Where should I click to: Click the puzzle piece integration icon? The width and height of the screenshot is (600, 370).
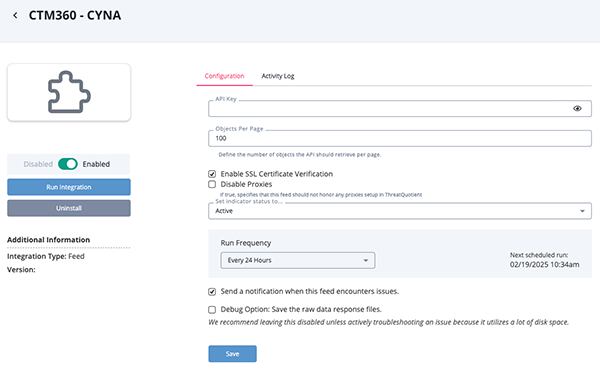coord(69,92)
